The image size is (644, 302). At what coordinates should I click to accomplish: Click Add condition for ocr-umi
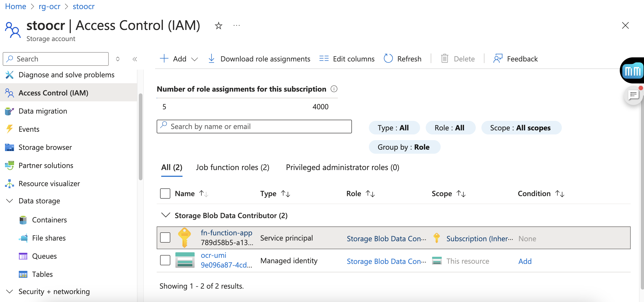[x=525, y=261]
